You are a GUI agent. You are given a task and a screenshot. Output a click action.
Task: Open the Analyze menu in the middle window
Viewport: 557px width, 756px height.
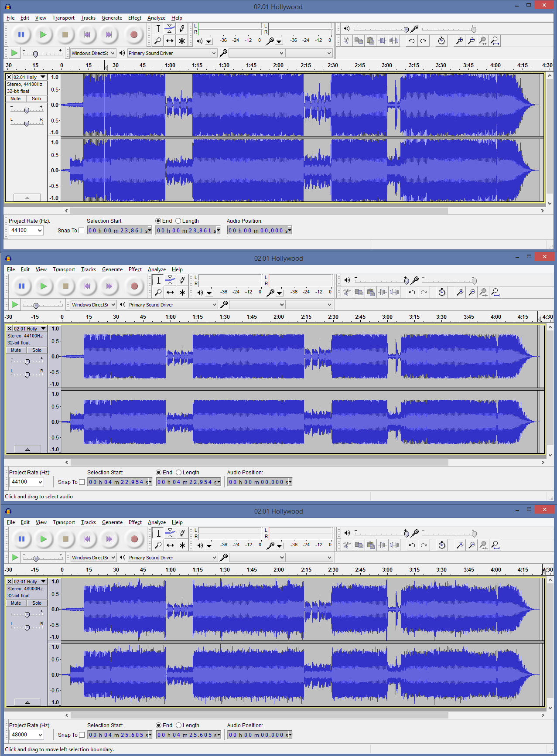coord(157,269)
